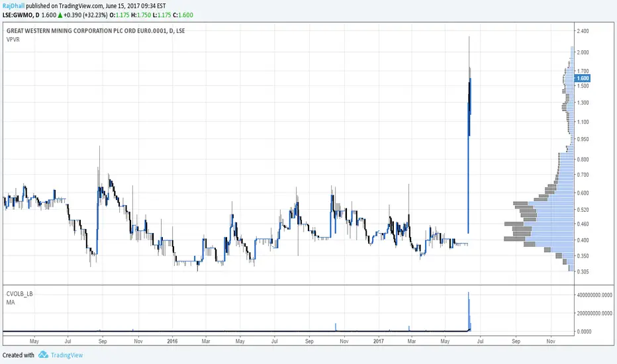Click the 0.600 price axis label
This screenshot has width=617, height=364.
[x=583, y=193]
